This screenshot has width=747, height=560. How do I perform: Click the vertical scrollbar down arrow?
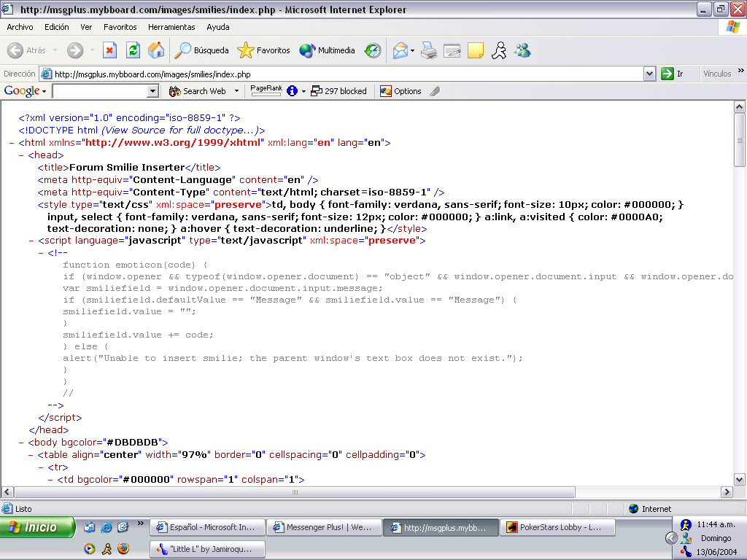(740, 480)
